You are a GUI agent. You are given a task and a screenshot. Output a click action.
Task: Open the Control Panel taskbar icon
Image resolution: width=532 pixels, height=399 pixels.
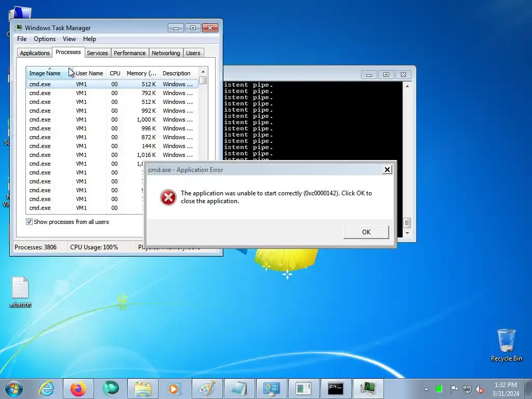[x=271, y=389]
